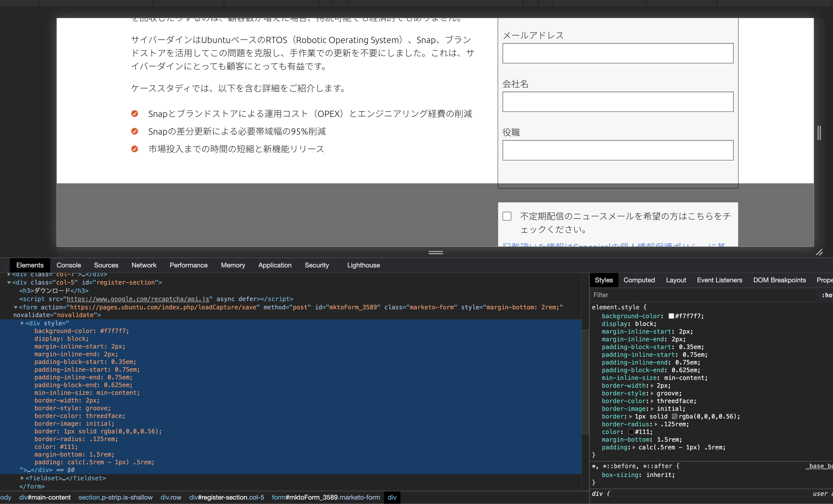Click the #111 color swatch
The height and width of the screenshot is (504, 833).
[x=631, y=432]
